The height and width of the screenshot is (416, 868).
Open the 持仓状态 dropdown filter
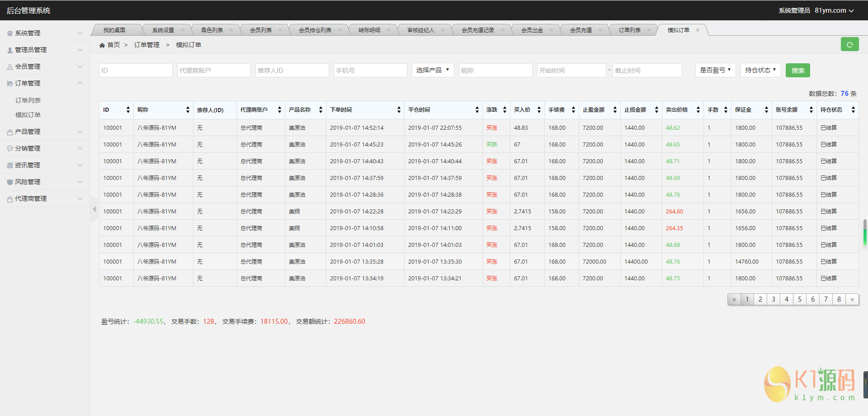coord(760,70)
